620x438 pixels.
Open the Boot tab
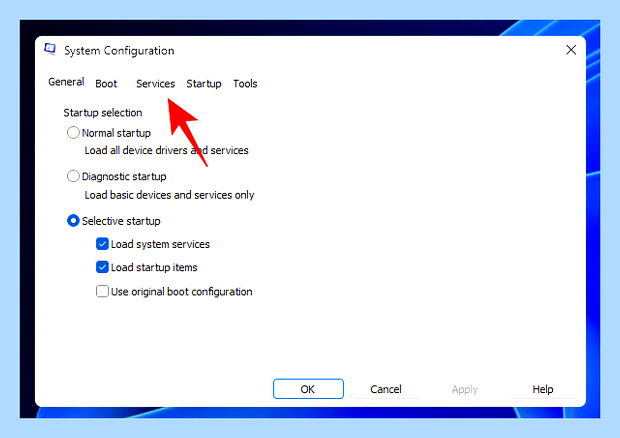[106, 84]
